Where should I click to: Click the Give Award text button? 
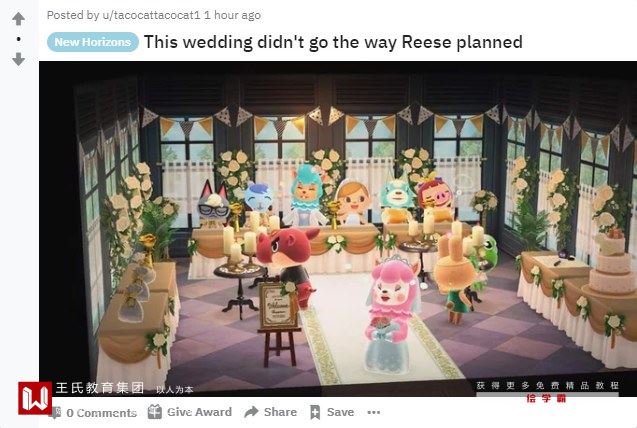[x=199, y=412]
